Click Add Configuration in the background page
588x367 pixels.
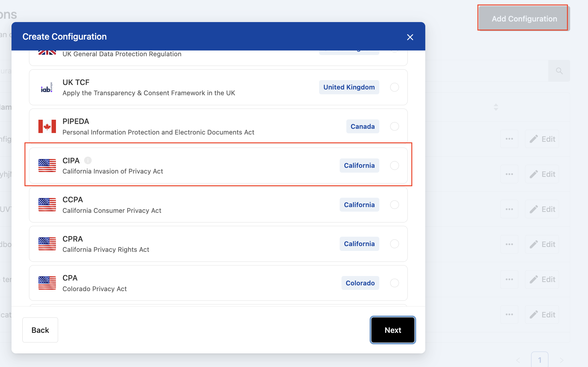coord(524,19)
